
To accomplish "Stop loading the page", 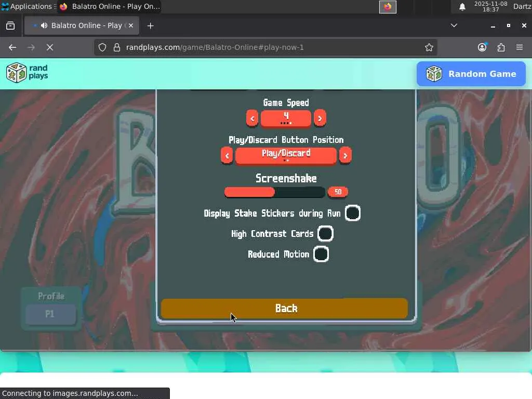I will (50, 47).
